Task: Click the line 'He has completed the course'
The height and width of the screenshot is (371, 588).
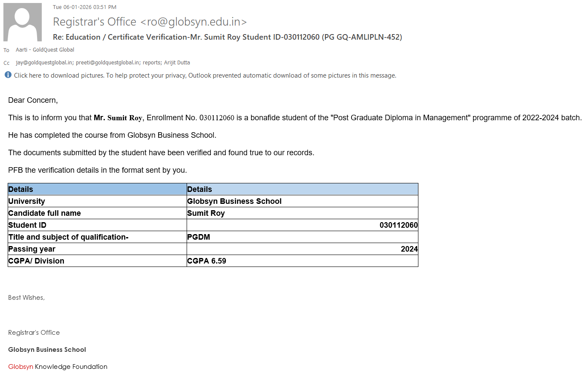Action: click(112, 135)
